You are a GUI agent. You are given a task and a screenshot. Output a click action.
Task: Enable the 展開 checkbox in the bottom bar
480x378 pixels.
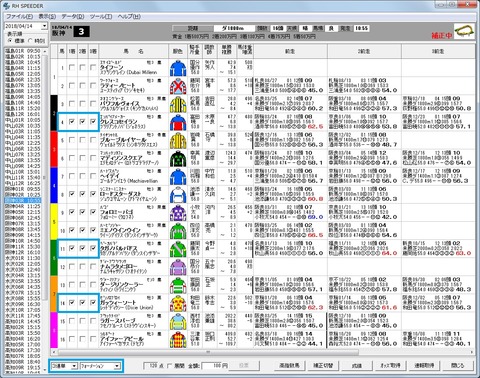point(169,366)
